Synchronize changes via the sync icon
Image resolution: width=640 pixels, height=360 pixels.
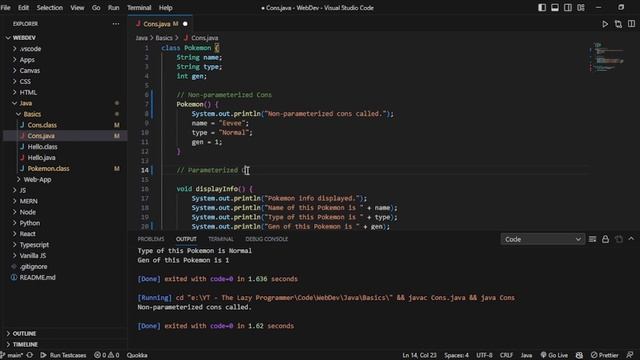point(30,355)
